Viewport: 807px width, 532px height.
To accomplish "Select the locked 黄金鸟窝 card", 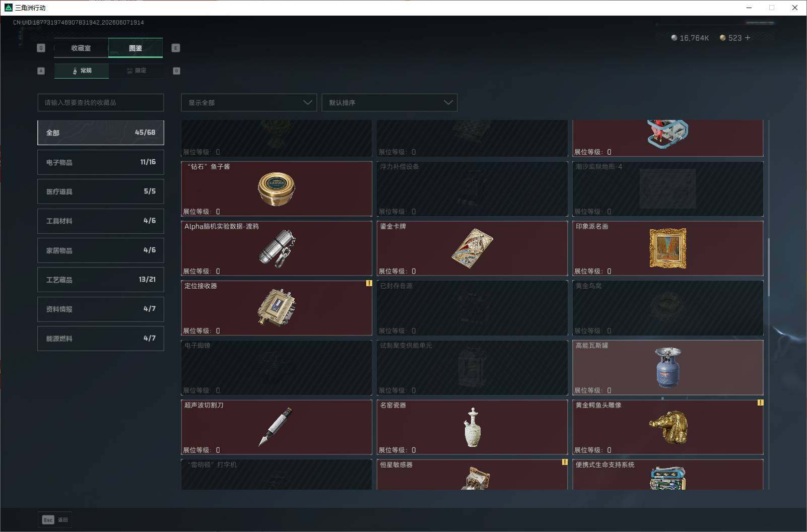I will [668, 308].
